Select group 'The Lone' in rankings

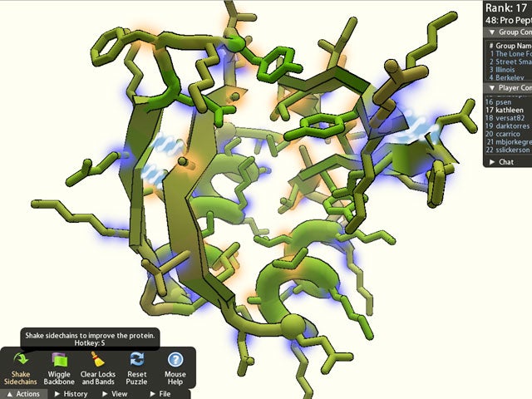[510, 53]
